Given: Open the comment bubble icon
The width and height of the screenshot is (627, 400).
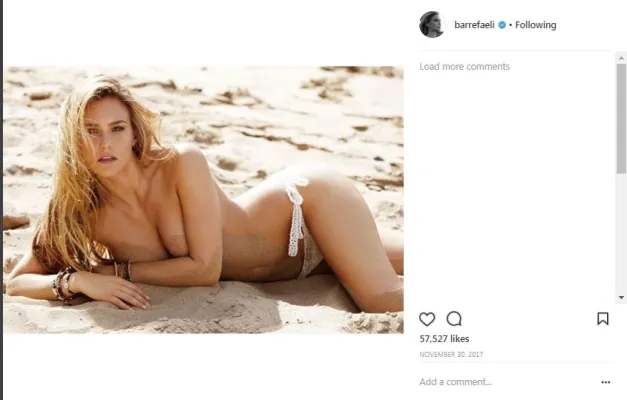Looking at the screenshot, I should click(454, 319).
